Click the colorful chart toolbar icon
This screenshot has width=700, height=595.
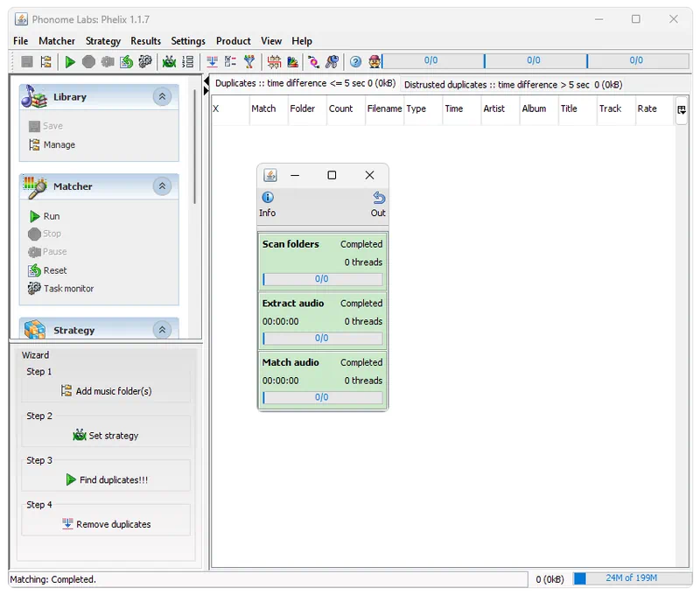(292, 61)
